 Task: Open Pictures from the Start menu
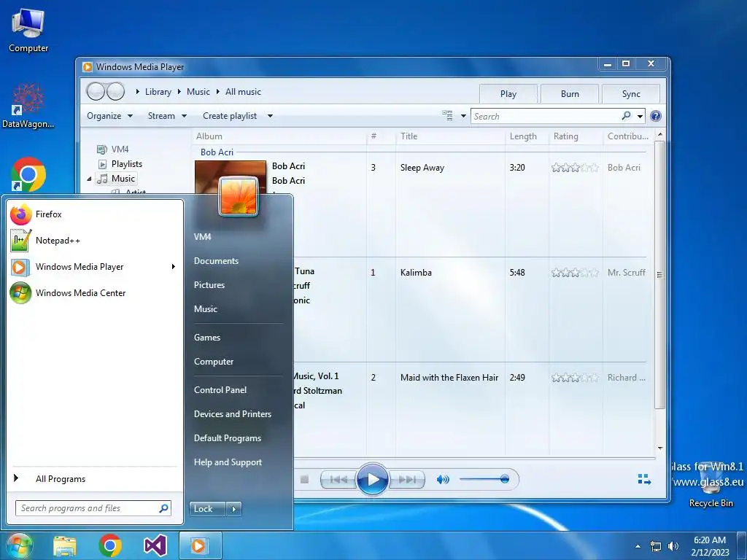pos(209,285)
